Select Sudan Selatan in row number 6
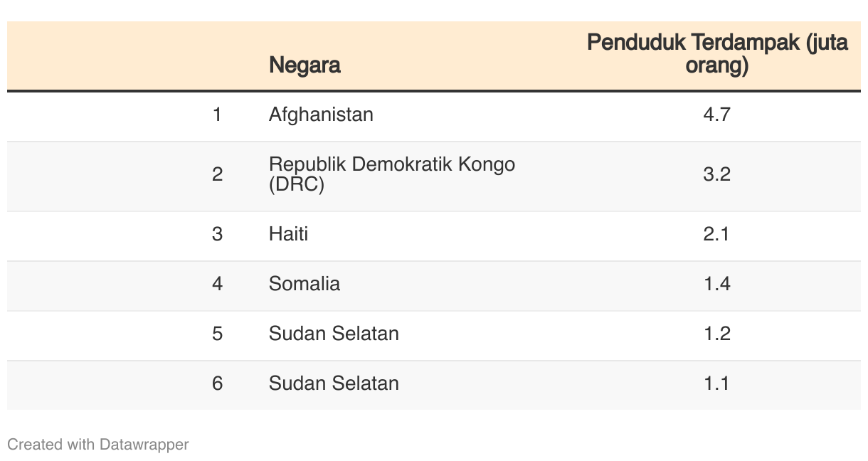Screen dimensions: 868x461 click(x=334, y=383)
